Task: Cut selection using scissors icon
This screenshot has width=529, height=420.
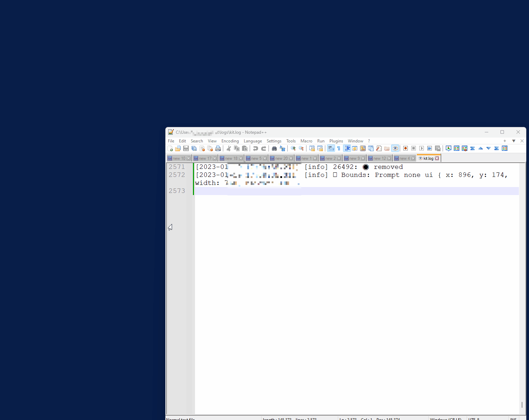Action: click(x=228, y=149)
